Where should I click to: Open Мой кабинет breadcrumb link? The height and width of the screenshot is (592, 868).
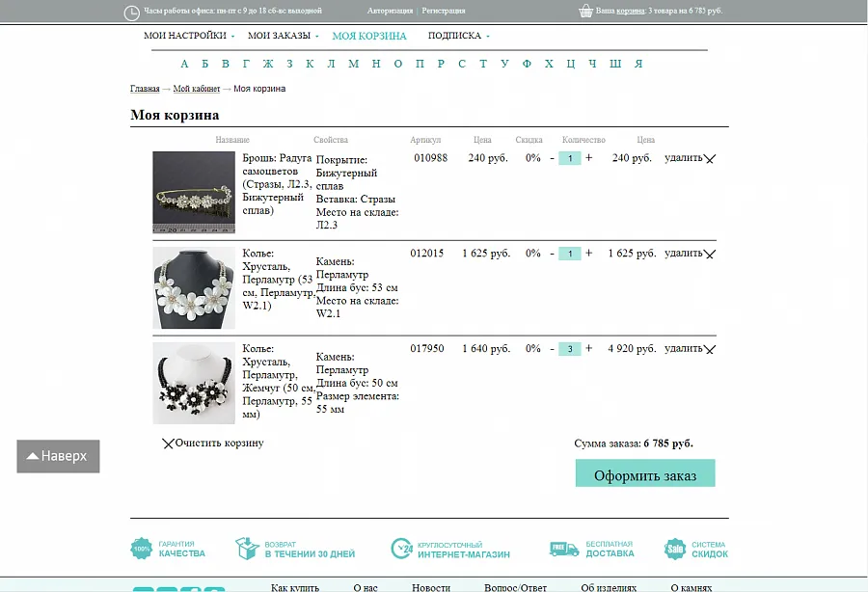click(197, 89)
